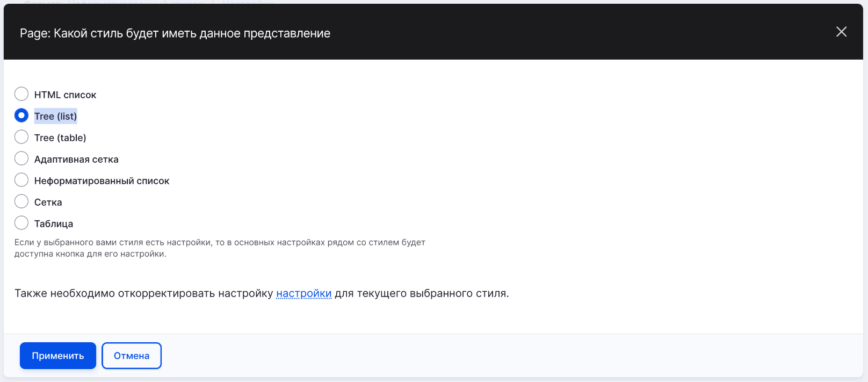The image size is (868, 382).
Task: Choose the 'Tree (table)' radio button
Action: point(21,137)
